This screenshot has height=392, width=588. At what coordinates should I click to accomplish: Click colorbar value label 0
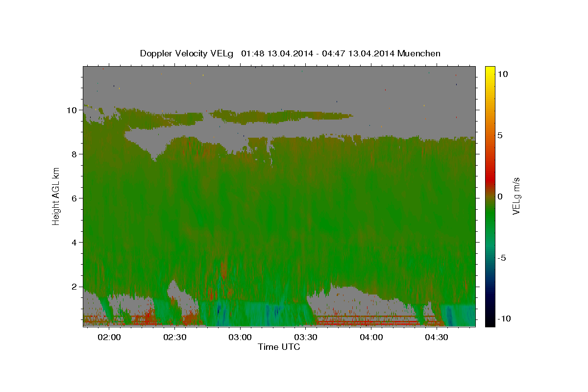(500, 196)
